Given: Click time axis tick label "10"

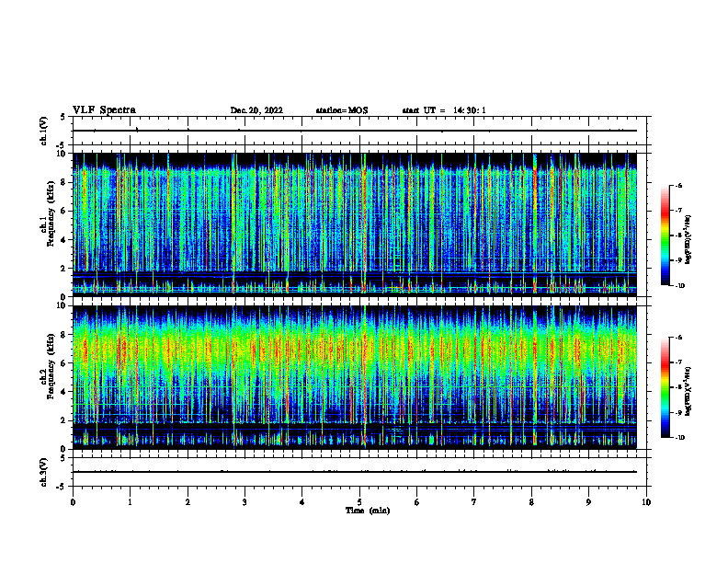Looking at the screenshot, I should tap(646, 502).
